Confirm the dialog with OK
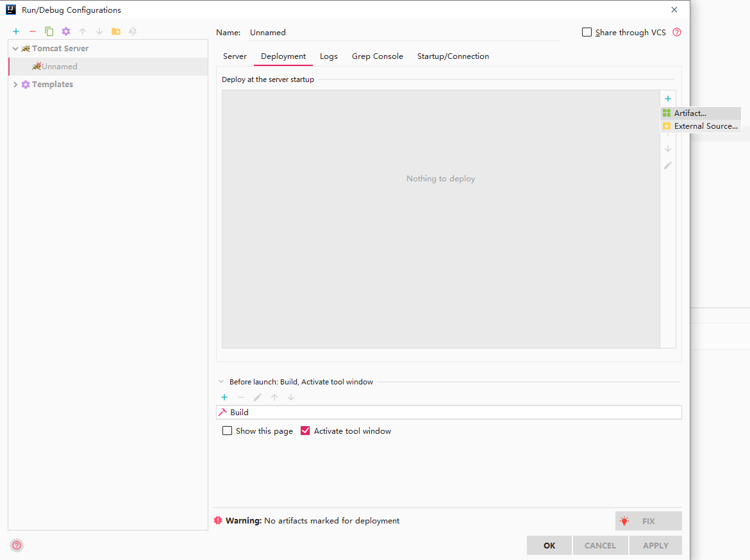The height and width of the screenshot is (560, 750). (549, 545)
